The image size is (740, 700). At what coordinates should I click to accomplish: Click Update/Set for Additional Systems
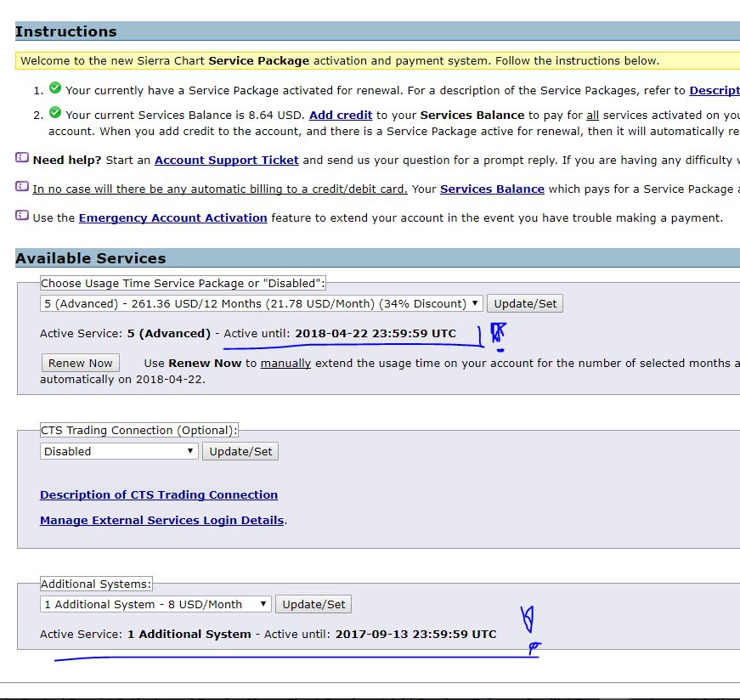(x=314, y=604)
